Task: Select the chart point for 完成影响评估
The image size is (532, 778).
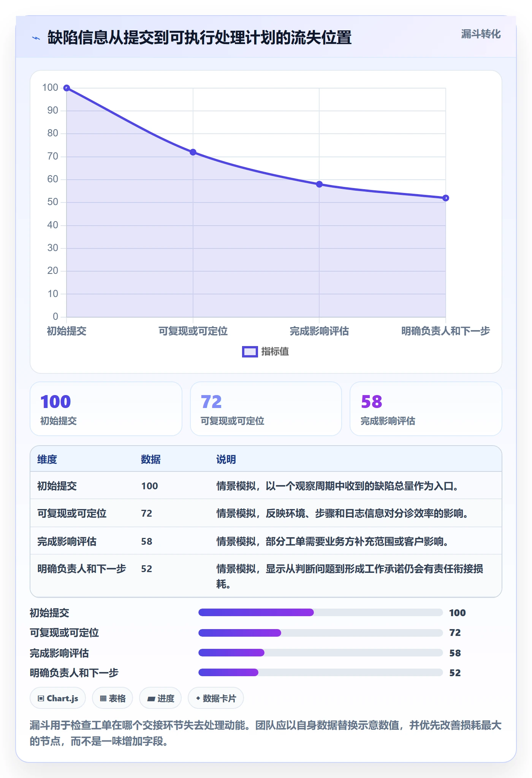Action: point(319,184)
